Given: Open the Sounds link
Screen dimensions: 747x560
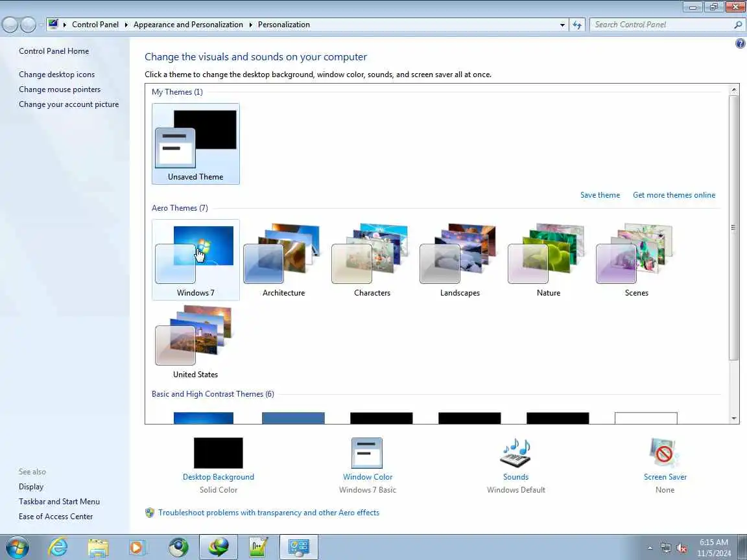Looking at the screenshot, I should pyautogui.click(x=516, y=476).
